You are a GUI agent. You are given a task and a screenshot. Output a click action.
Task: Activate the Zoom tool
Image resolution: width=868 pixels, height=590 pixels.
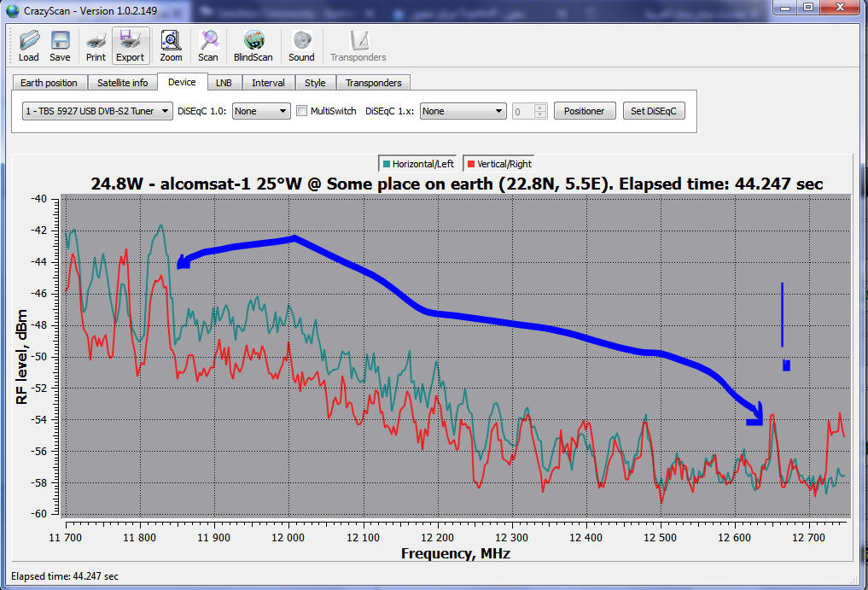coord(171,46)
